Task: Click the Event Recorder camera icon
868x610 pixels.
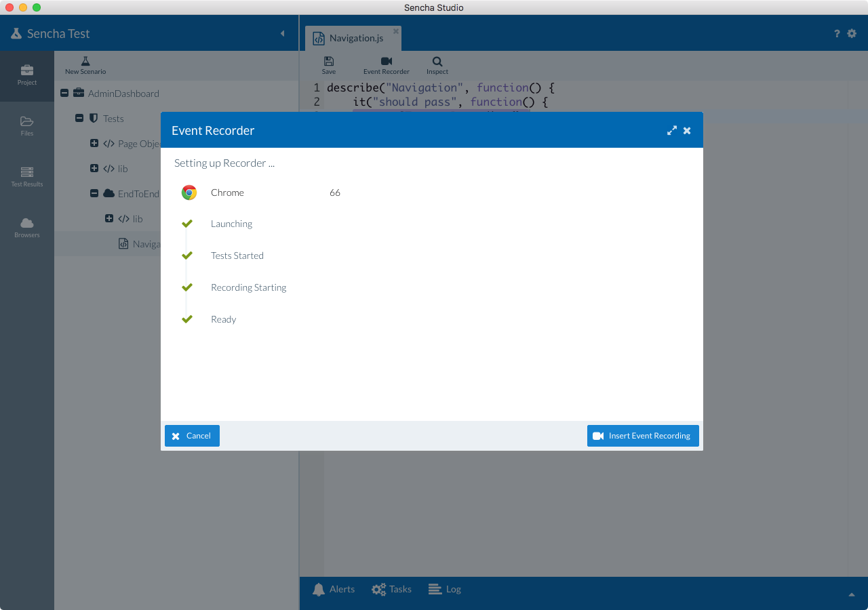Action: 387,61
